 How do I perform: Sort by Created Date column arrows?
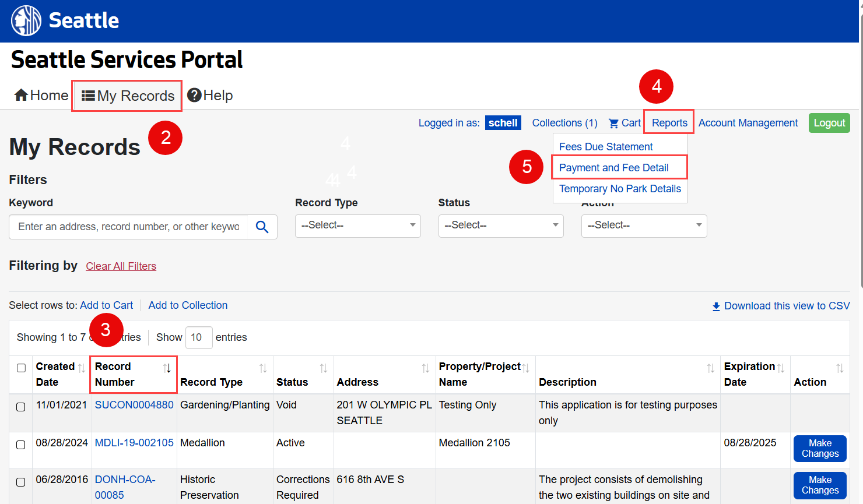coord(82,368)
